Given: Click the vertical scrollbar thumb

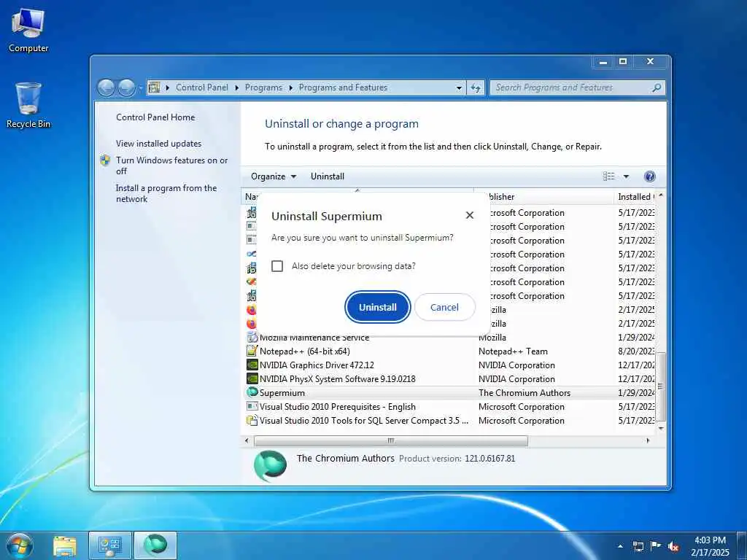Looking at the screenshot, I should click(661, 386).
